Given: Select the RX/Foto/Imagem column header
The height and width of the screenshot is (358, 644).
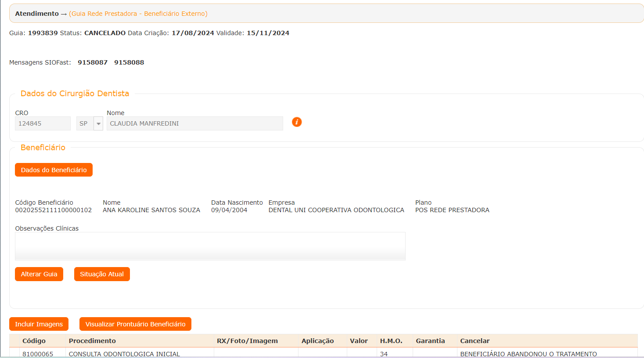Looking at the screenshot, I should 247,341.
